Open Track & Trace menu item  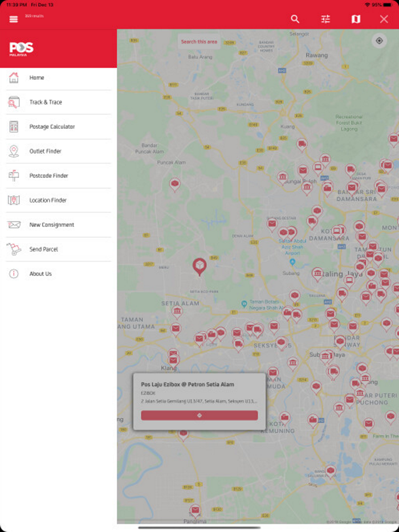click(x=58, y=102)
